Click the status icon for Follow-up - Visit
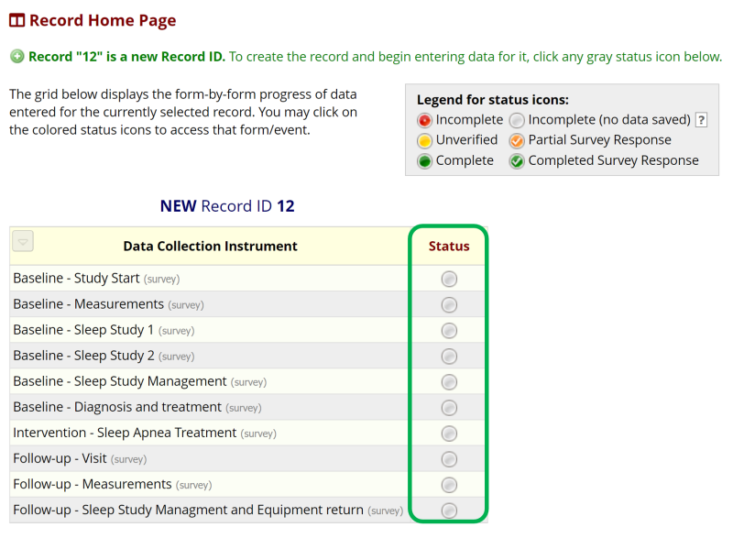 click(449, 458)
